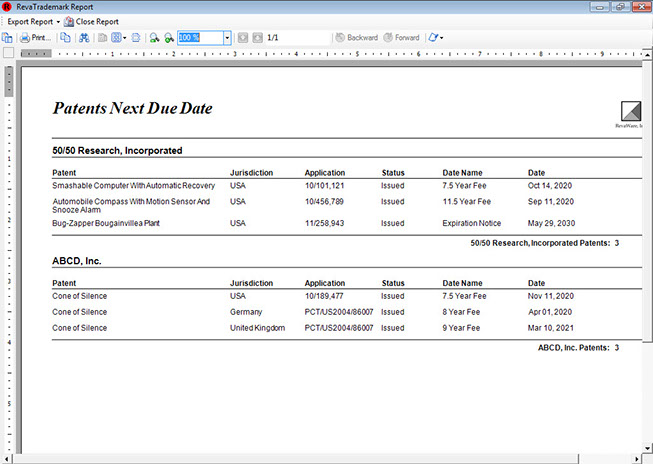Image resolution: width=653 pixels, height=464 pixels.
Task: Expand the multiple pages view dropdown
Action: coord(124,38)
